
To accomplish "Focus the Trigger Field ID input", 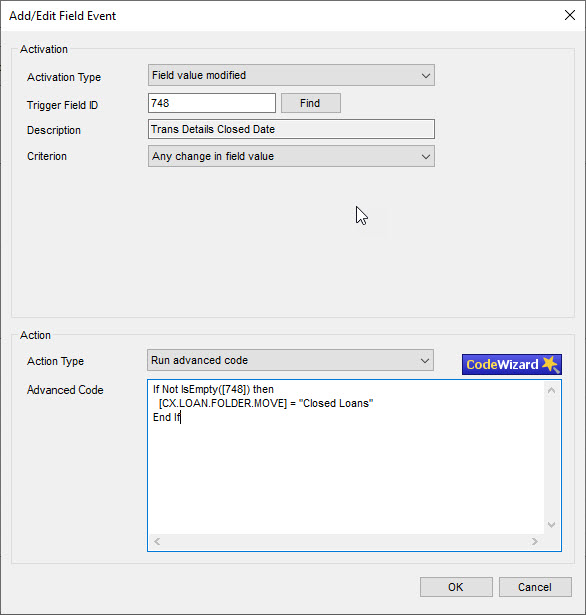I will pyautogui.click(x=212, y=103).
